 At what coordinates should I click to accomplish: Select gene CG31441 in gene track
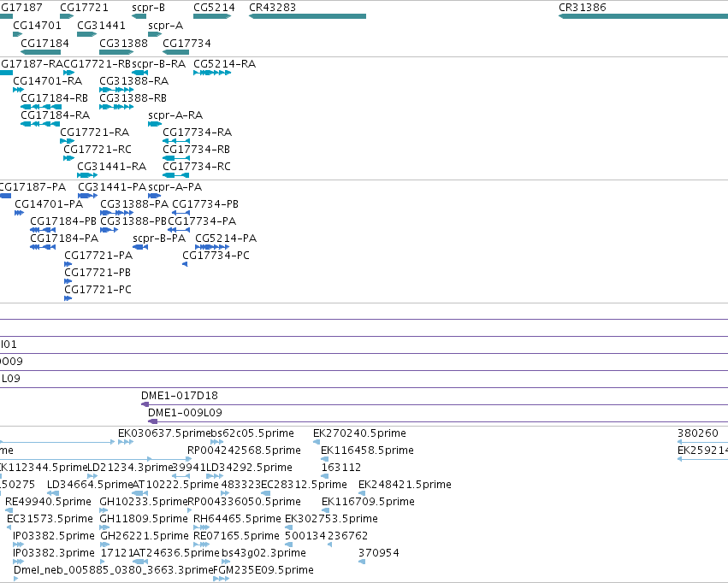86,34
